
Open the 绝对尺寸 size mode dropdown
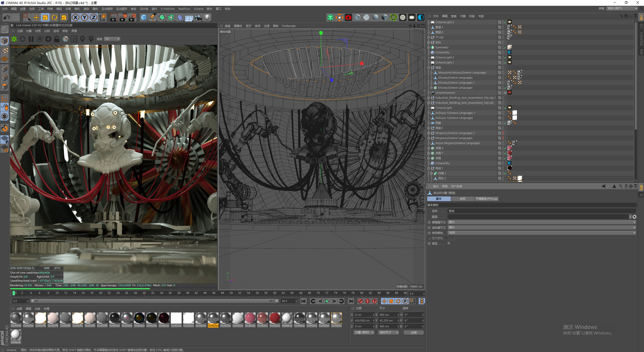pos(389,333)
